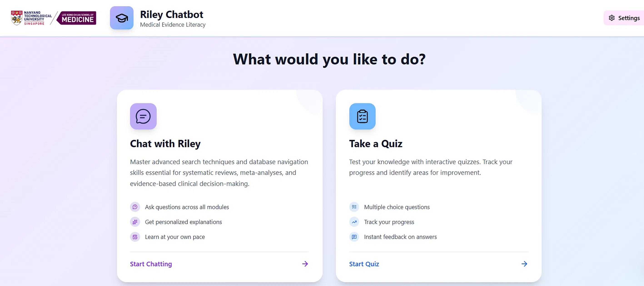Click the list icon by Multiple choice questions

pos(354,207)
